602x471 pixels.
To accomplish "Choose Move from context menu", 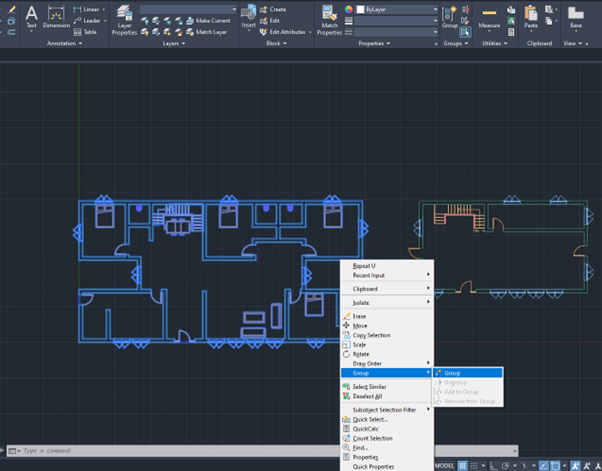I will [x=387, y=326].
